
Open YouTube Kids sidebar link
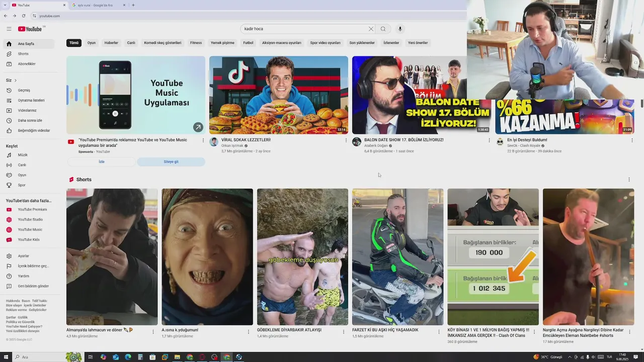click(28, 240)
